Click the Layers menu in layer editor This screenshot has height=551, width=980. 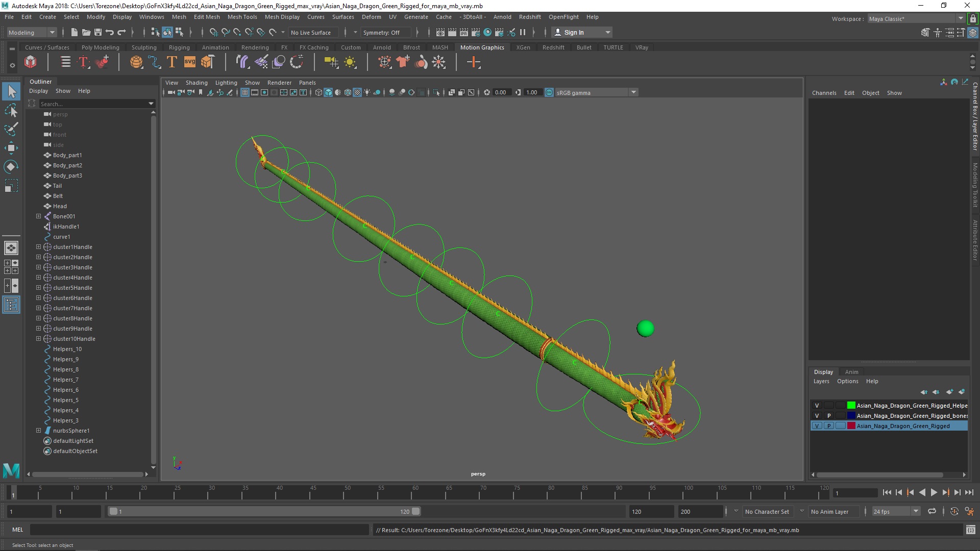coord(821,381)
